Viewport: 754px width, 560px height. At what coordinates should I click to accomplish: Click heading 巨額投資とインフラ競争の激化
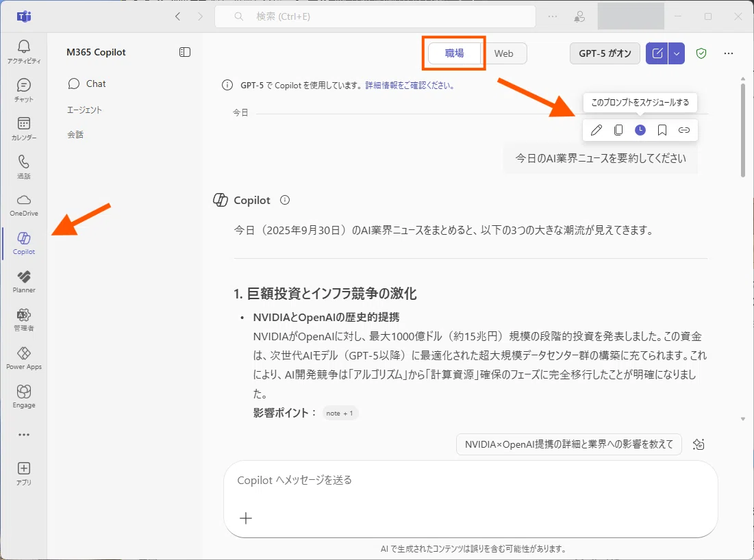pos(331,293)
